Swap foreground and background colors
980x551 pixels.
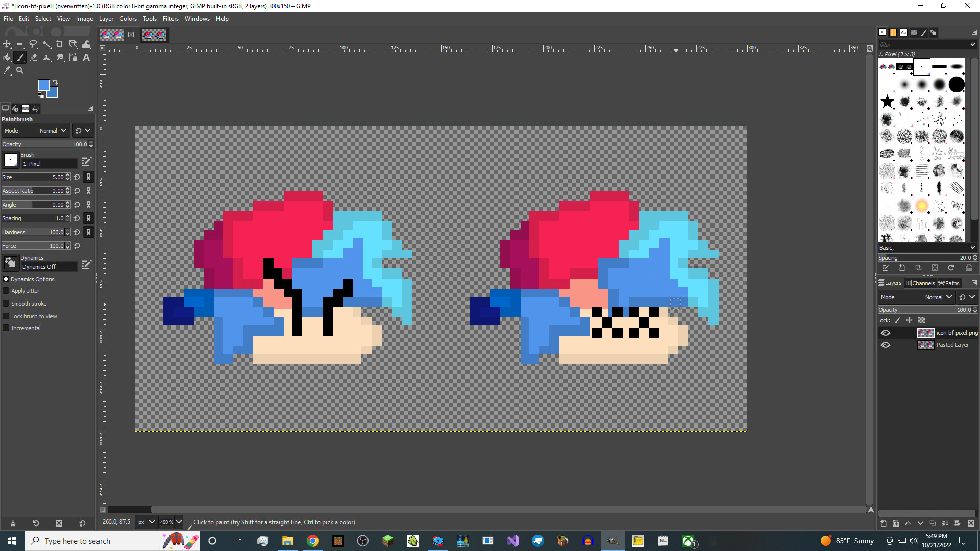click(55, 82)
